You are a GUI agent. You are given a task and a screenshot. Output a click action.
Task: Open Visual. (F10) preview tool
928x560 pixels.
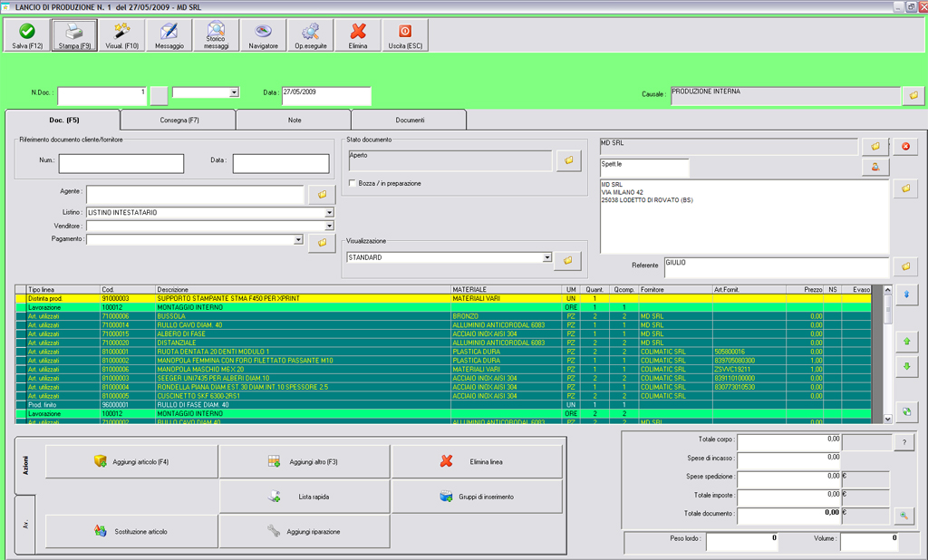coord(122,35)
